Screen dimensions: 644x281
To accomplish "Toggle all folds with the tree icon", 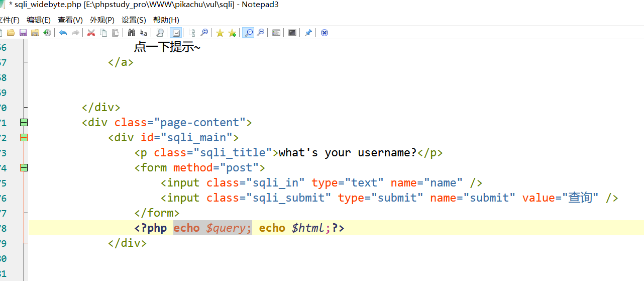I will coord(192,33).
